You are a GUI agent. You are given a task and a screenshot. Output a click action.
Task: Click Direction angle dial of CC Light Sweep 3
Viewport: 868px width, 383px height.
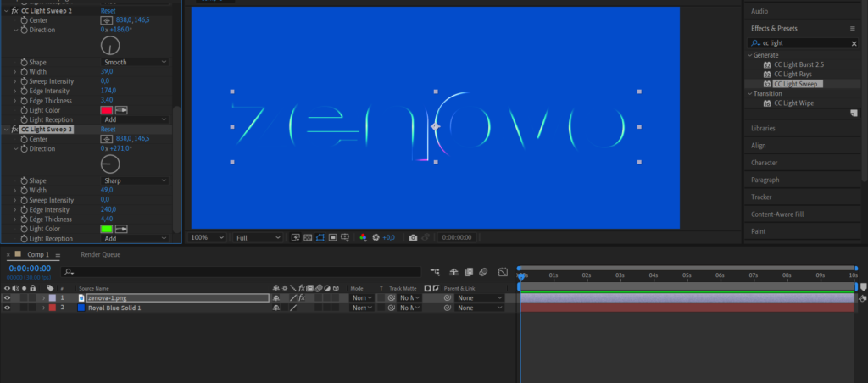coord(111,164)
